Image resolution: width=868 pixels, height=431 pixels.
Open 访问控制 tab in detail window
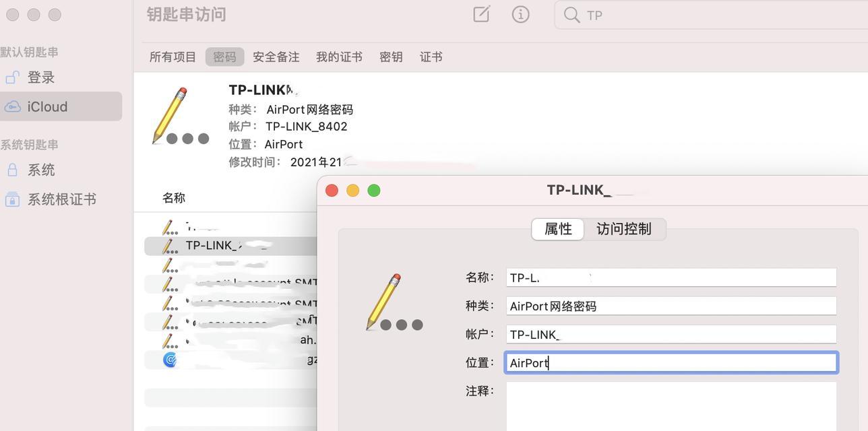click(624, 229)
